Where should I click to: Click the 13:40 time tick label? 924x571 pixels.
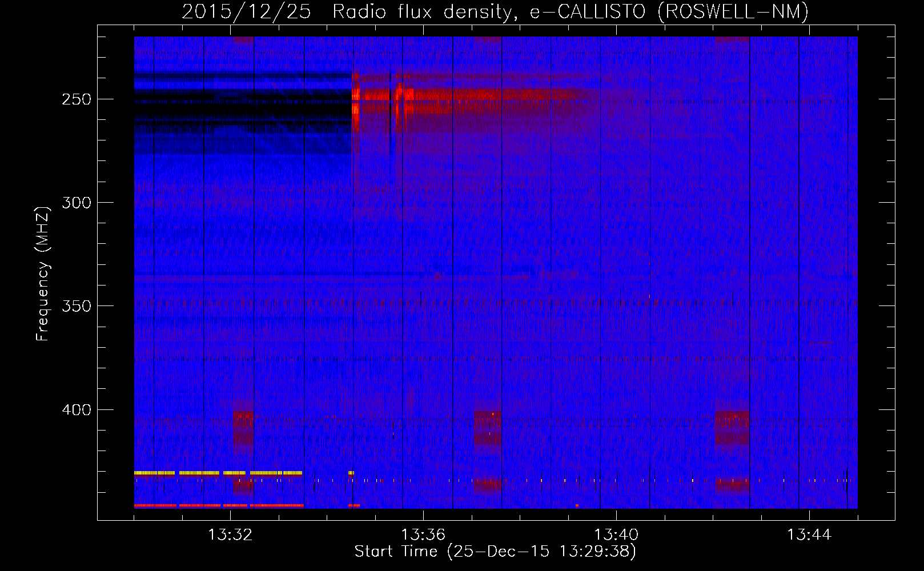(616, 535)
